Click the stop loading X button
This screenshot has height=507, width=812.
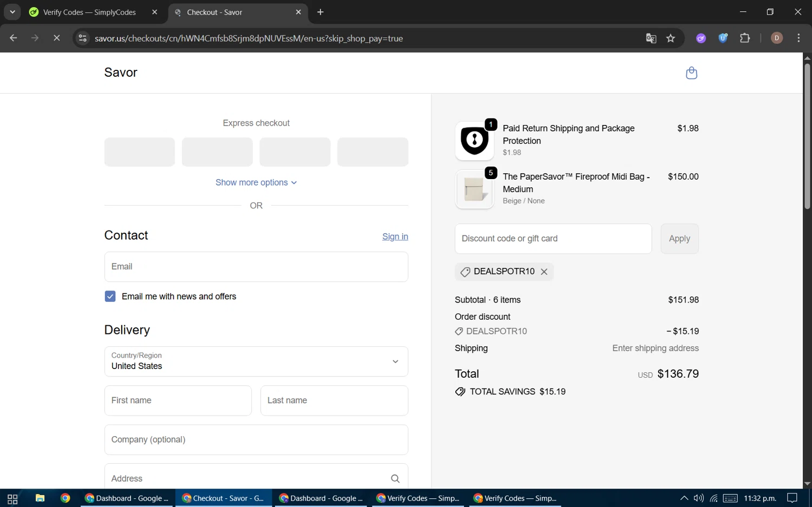coord(56,38)
